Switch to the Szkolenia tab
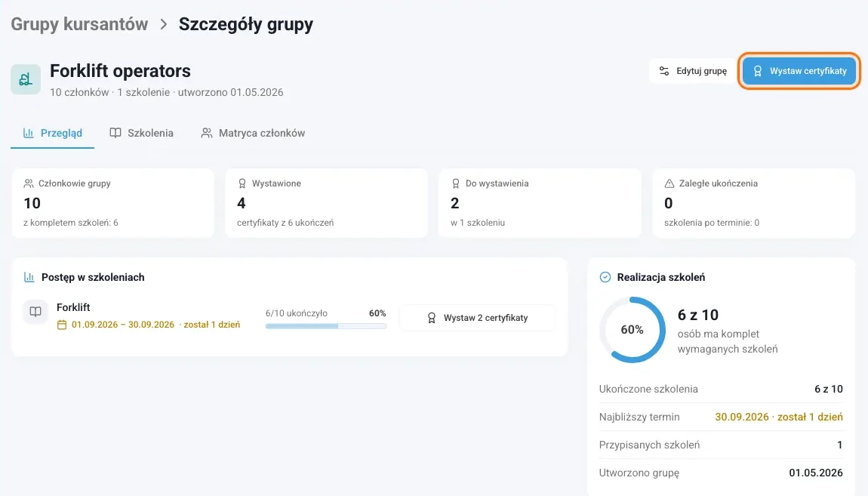Viewport: 868px width, 496px height. click(x=142, y=133)
